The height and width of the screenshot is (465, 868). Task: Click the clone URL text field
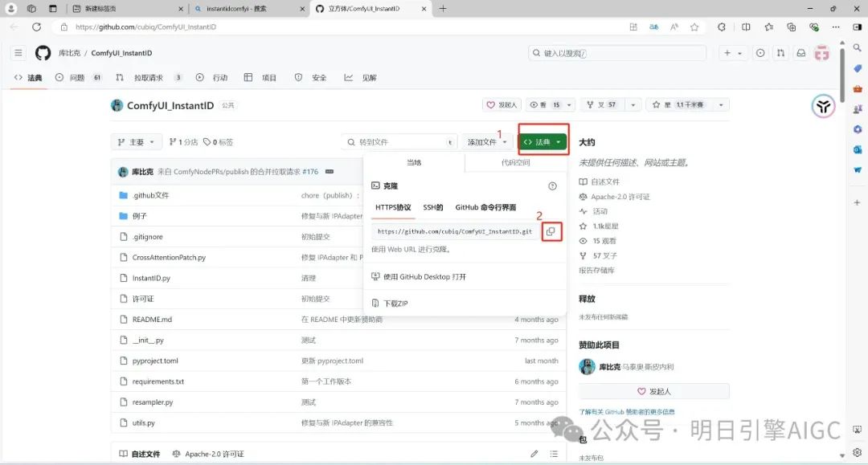(x=455, y=231)
